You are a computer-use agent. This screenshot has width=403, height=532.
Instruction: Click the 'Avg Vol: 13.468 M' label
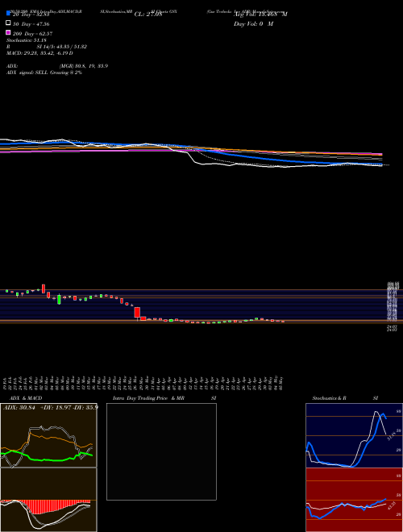[x=260, y=15]
